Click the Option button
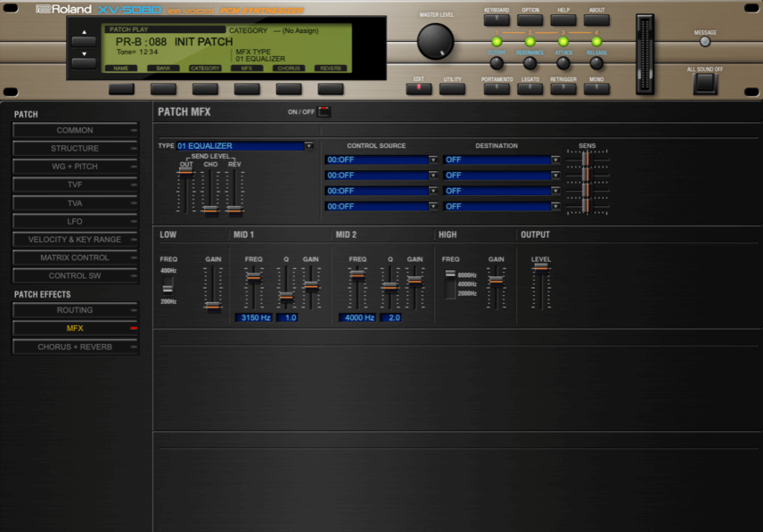Viewport: 763px width, 532px height. 529,20
